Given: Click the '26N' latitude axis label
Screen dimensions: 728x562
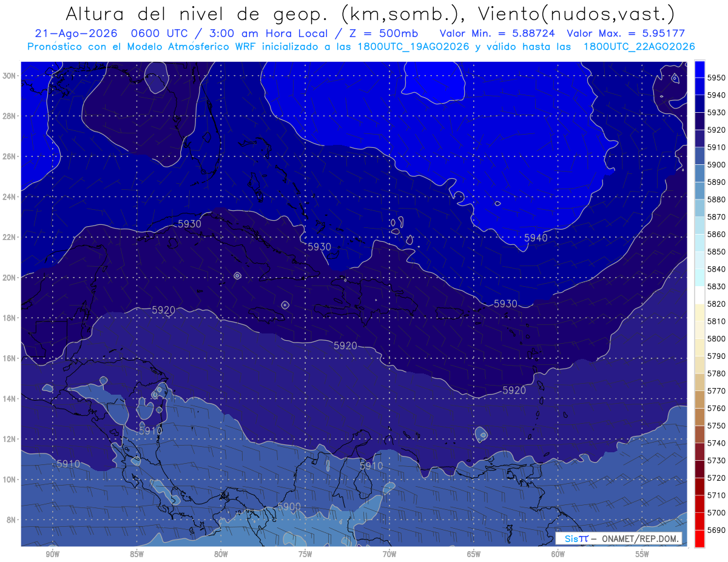Looking at the screenshot, I should point(8,156).
